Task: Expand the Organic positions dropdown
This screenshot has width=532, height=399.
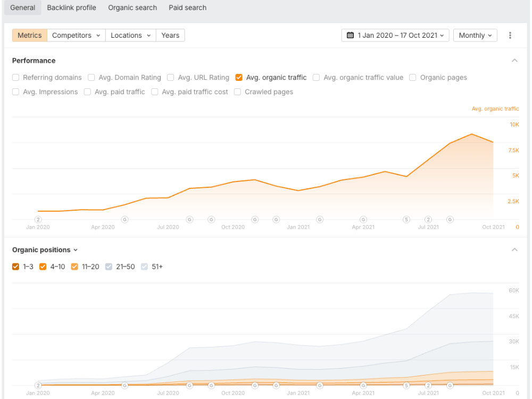Action: [76, 250]
